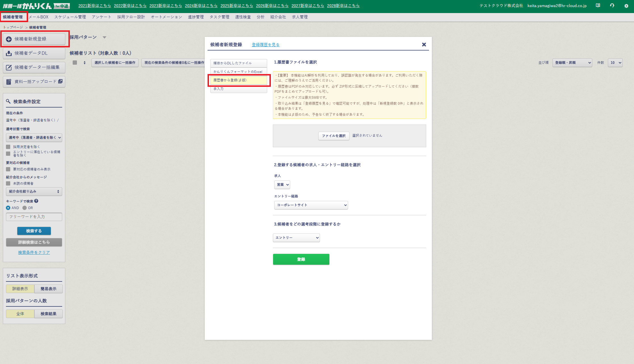This screenshot has height=364, width=634.
Task: Click the 資料一括アップロード document icon
Action: [x=8, y=81]
